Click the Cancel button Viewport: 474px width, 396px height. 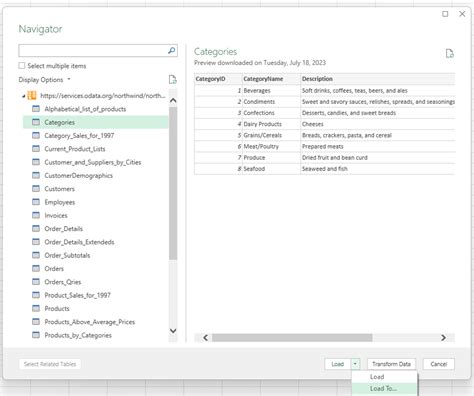coord(439,364)
